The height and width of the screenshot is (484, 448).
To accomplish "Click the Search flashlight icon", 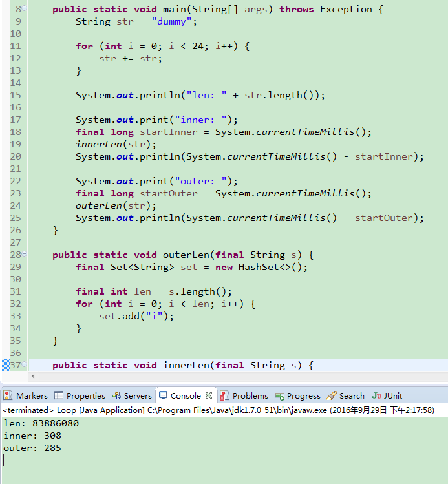I will pyautogui.click(x=331, y=395).
